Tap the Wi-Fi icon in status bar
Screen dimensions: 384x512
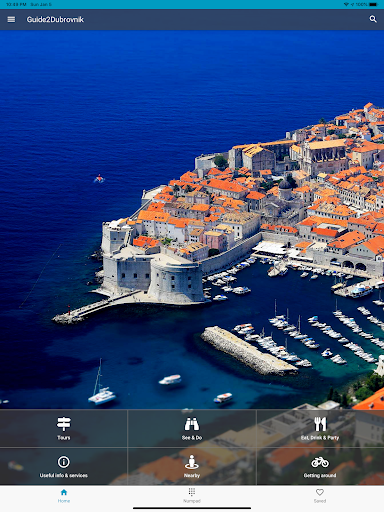[346, 4]
